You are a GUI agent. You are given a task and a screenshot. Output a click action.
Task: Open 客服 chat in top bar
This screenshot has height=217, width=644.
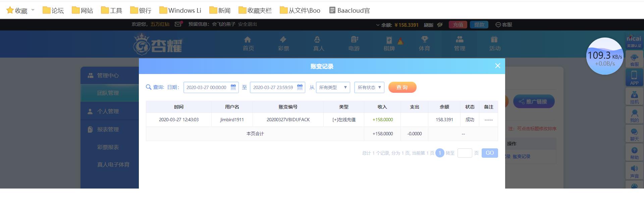pos(504,25)
